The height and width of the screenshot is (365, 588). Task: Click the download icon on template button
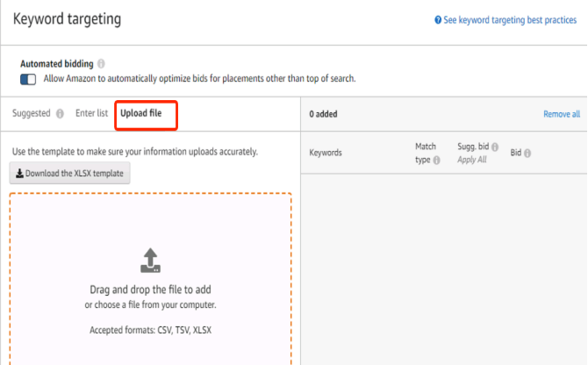tap(19, 173)
